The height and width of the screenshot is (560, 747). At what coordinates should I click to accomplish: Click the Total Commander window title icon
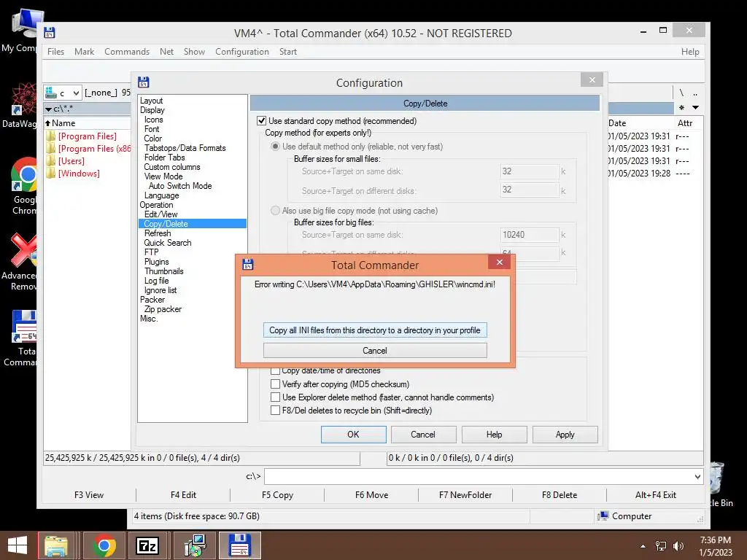click(x=50, y=32)
